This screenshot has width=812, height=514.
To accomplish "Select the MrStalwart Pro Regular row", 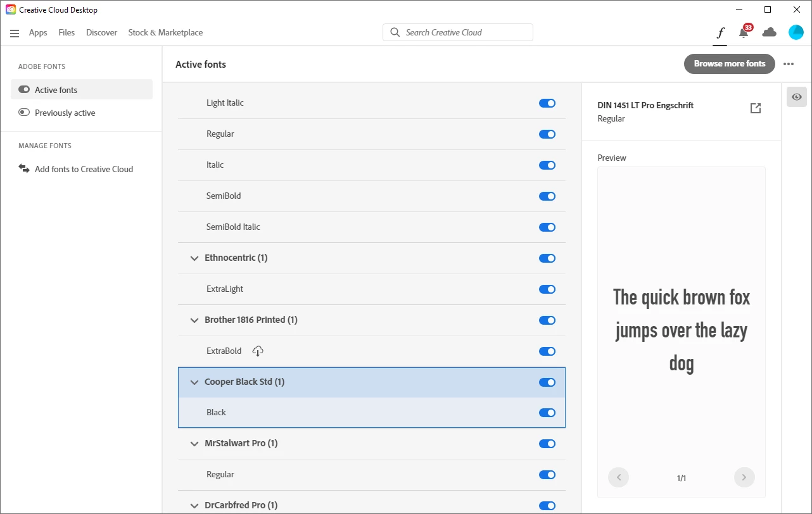I will click(372, 475).
